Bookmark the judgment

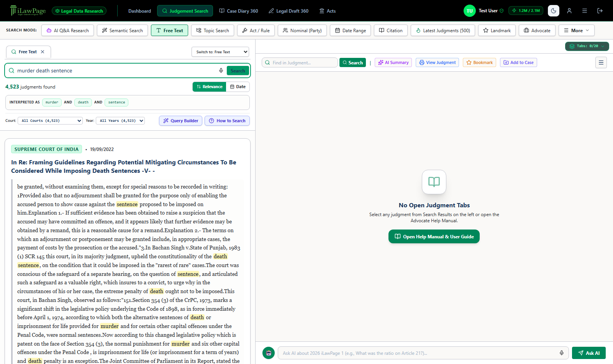(x=480, y=62)
